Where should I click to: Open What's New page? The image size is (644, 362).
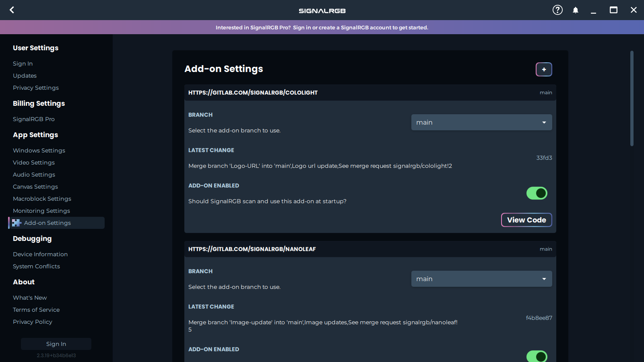(30, 298)
